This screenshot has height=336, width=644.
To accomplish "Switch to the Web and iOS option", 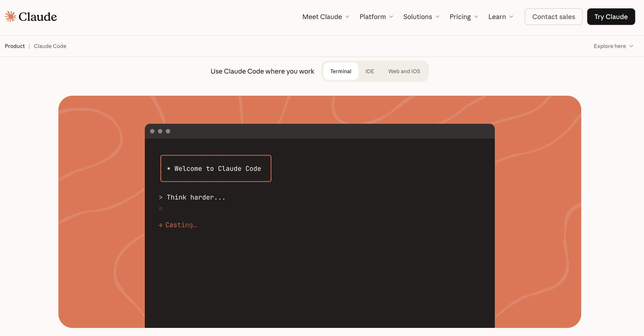I will click(404, 71).
